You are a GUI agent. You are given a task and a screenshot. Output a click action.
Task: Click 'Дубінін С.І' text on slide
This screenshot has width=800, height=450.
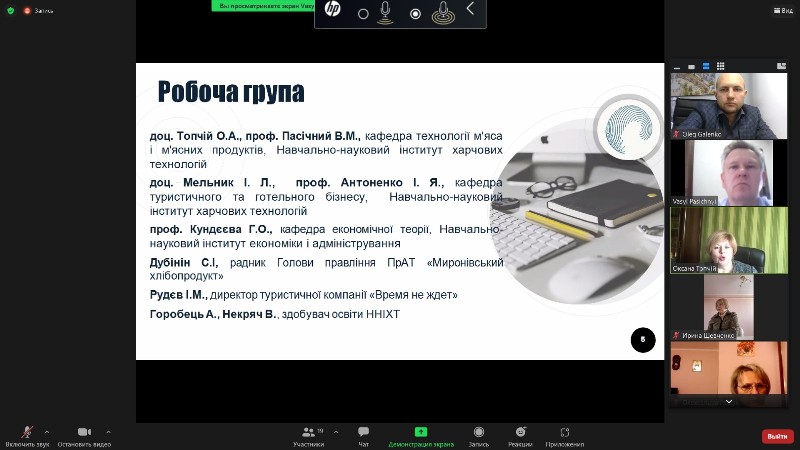pos(184,262)
